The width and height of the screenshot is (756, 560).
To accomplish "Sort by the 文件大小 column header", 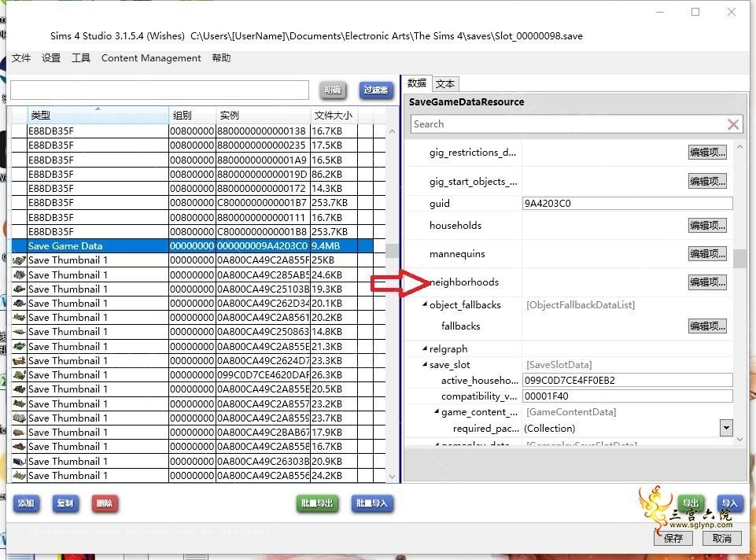I will pos(334,115).
